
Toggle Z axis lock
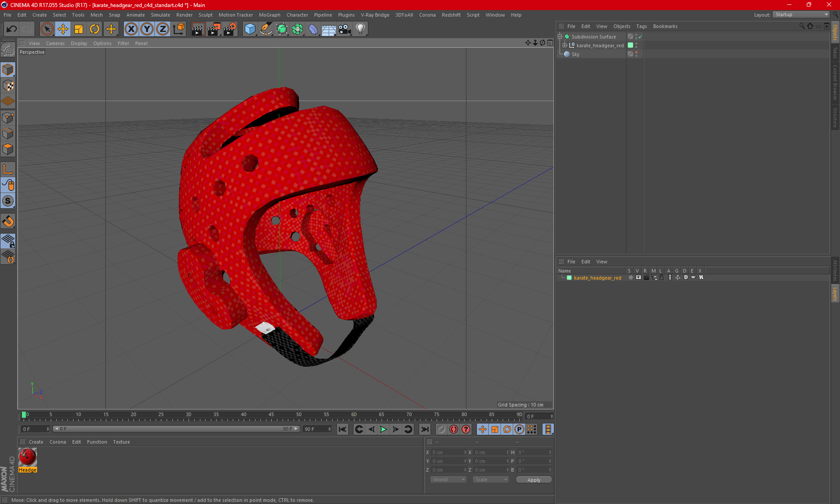point(163,29)
